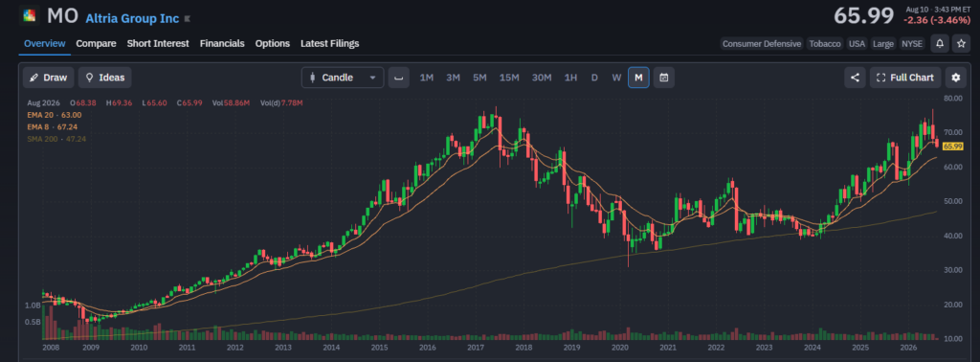Screen dimensions: 980x362
Task: Select the M monthly timeframe
Action: point(638,78)
